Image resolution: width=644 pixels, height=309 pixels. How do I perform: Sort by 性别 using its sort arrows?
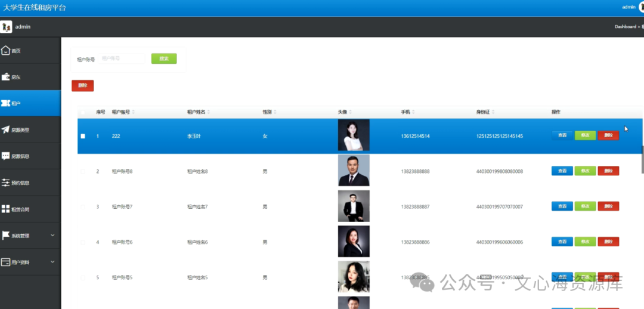click(x=275, y=112)
